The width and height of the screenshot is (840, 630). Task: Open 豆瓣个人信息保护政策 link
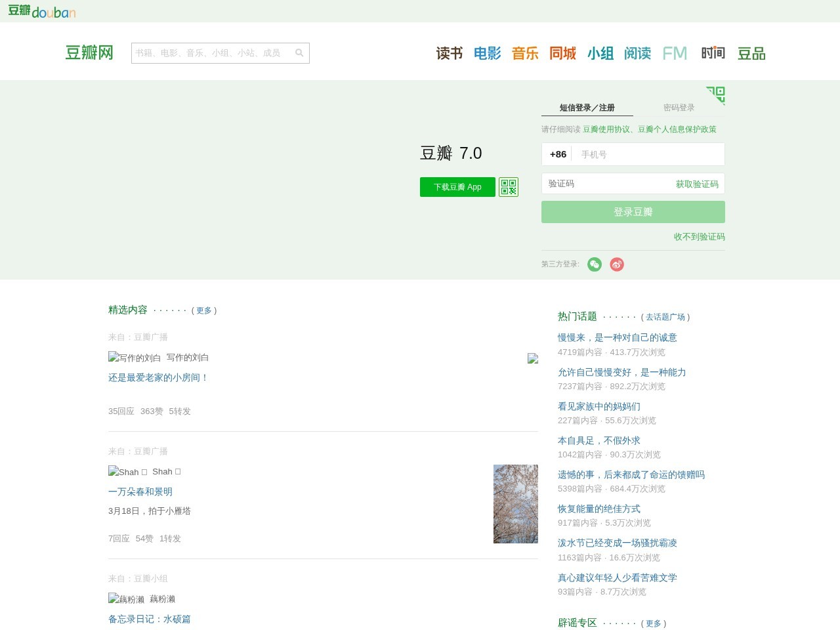point(677,129)
